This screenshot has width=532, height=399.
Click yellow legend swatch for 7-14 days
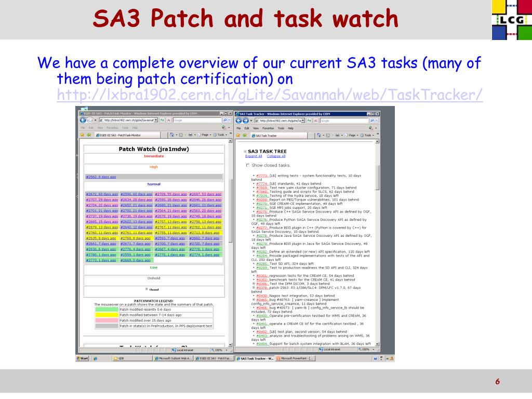pos(107,315)
